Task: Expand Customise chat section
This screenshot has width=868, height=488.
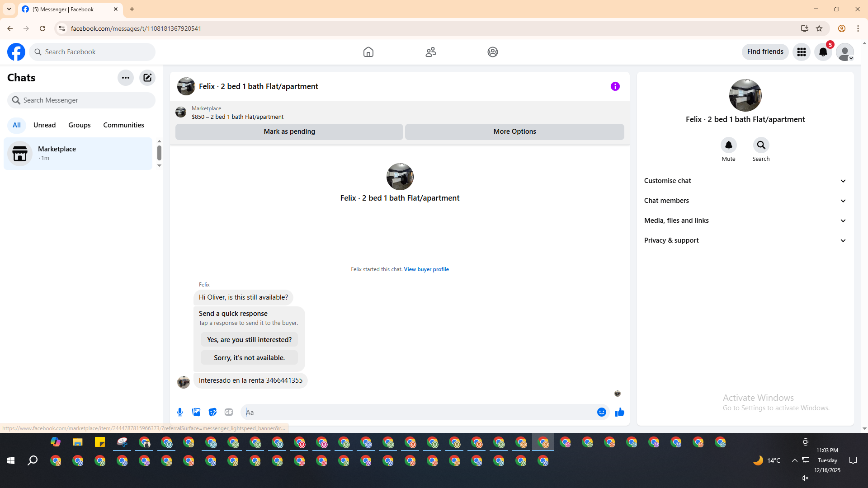Action: pyautogui.click(x=745, y=181)
